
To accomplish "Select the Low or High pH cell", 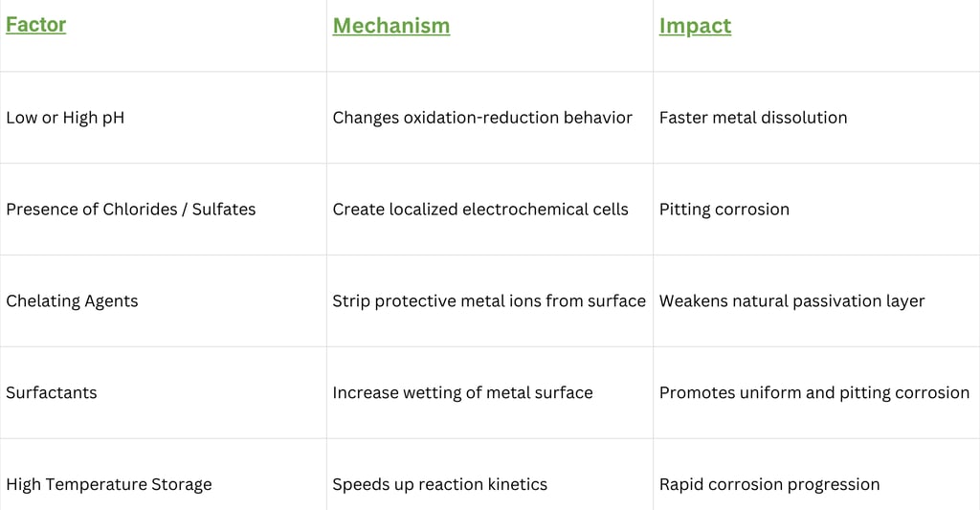I will point(163,118).
